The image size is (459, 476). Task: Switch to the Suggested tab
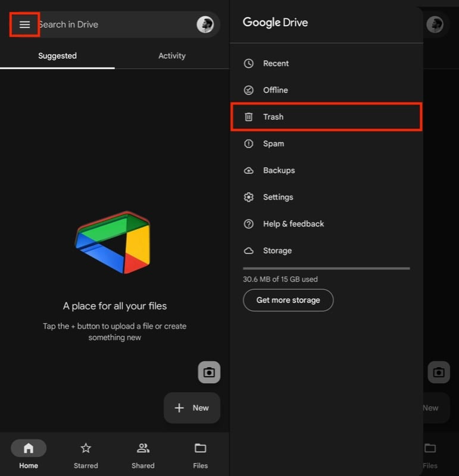(57, 56)
